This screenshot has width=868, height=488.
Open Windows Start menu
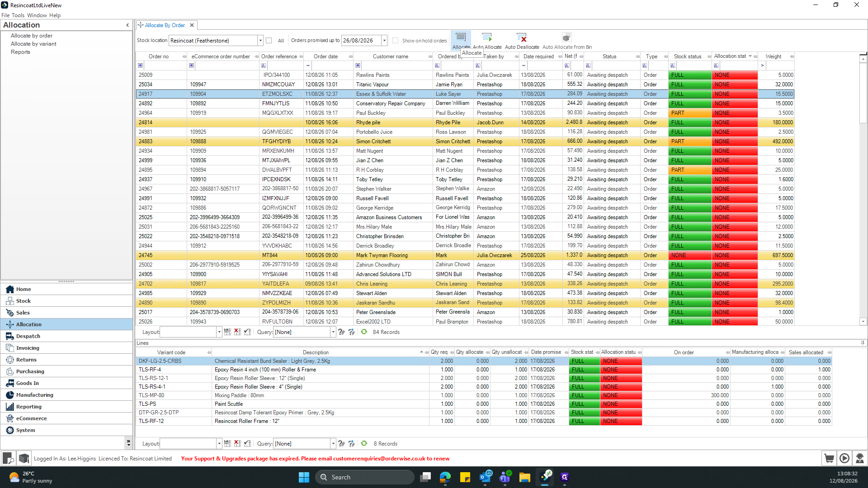coord(304,477)
